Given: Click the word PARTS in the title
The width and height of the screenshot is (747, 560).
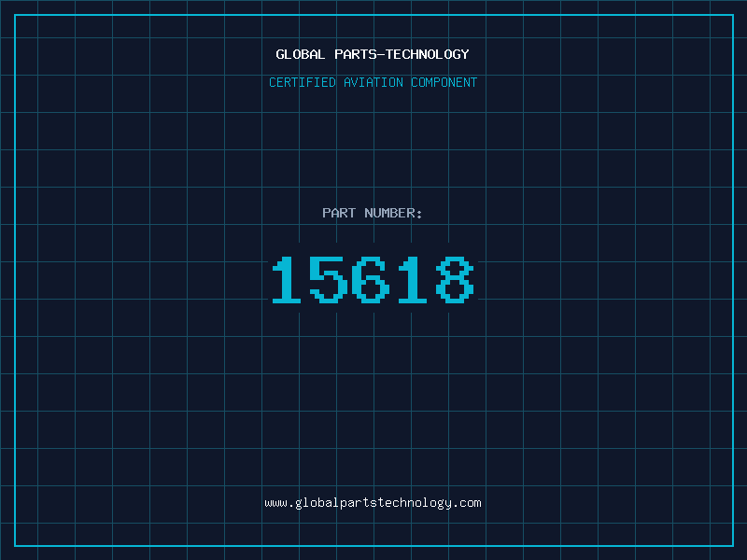Looking at the screenshot, I should (x=356, y=54).
